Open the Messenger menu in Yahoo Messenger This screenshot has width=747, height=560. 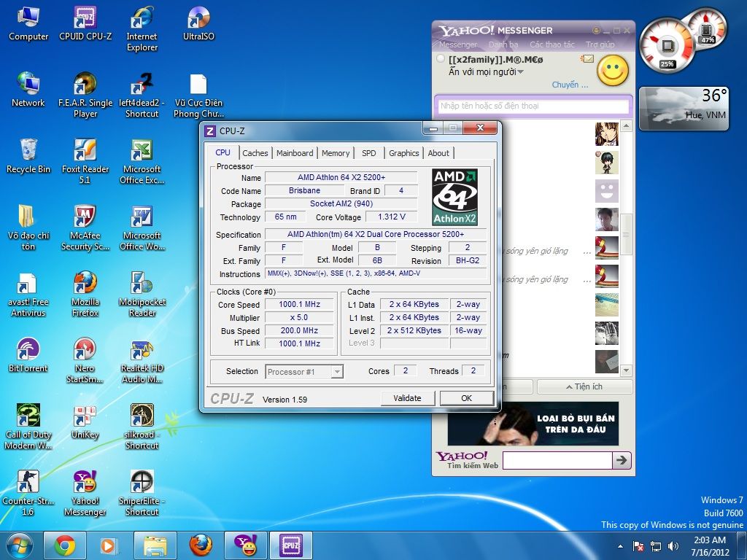pyautogui.click(x=458, y=44)
